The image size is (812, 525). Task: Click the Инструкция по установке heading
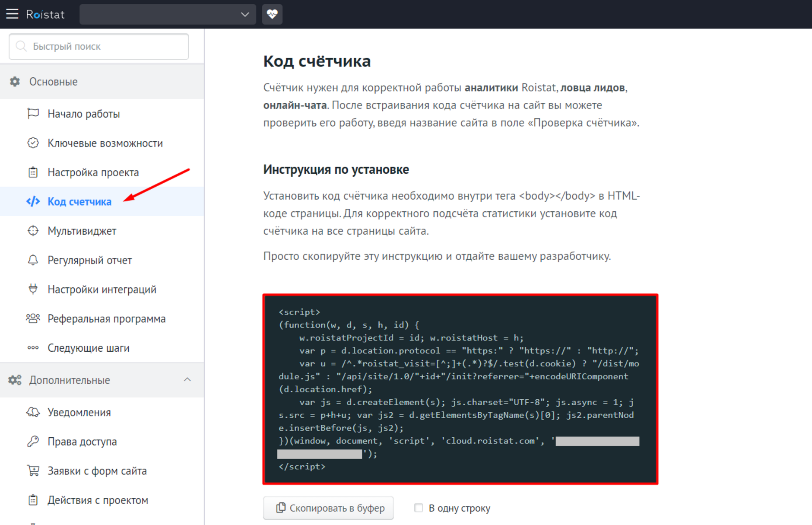pyautogui.click(x=336, y=169)
